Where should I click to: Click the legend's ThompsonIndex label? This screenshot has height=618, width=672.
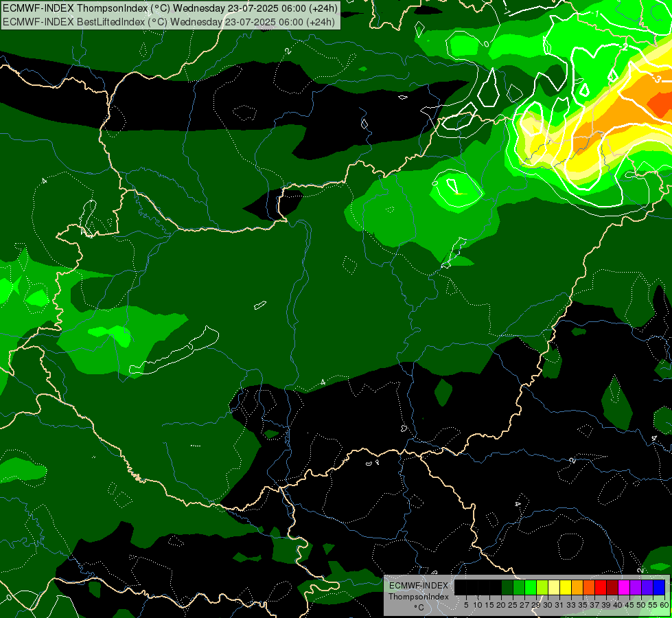click(419, 597)
